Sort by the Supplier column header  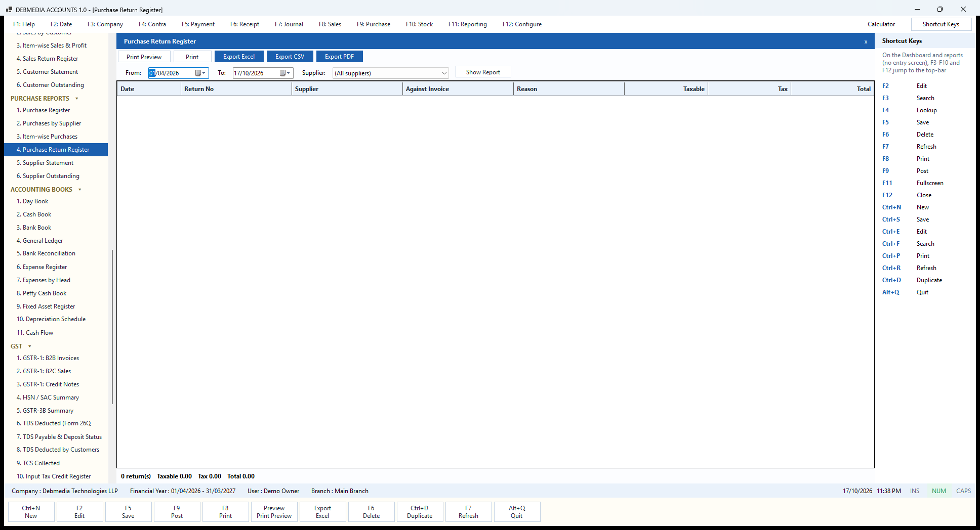(x=347, y=89)
